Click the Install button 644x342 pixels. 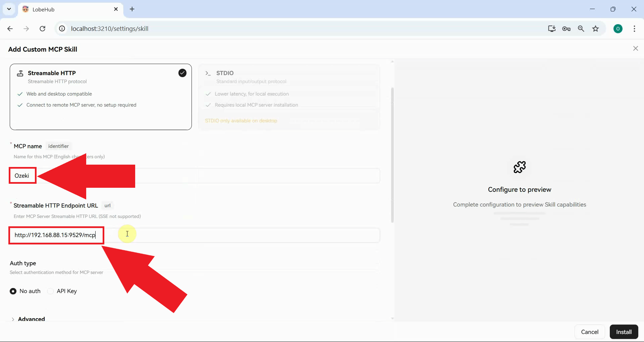pyautogui.click(x=624, y=332)
